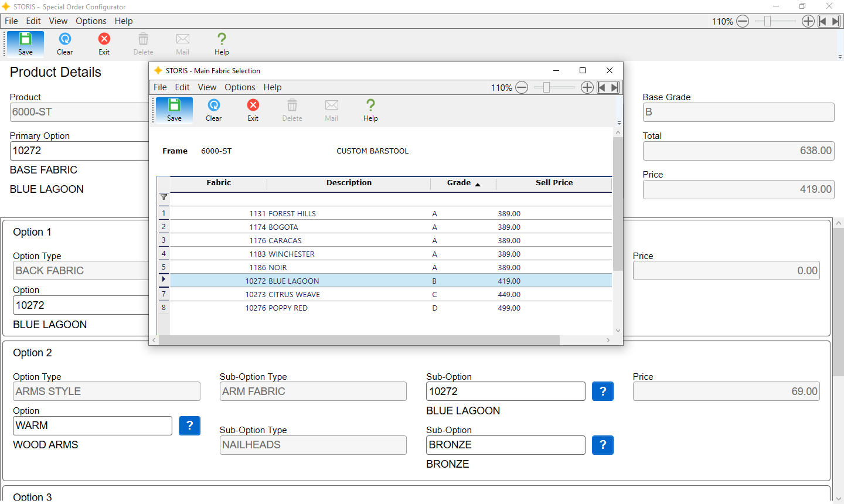Open help for the 10272 Sub-Option
844x504 pixels.
click(603, 391)
